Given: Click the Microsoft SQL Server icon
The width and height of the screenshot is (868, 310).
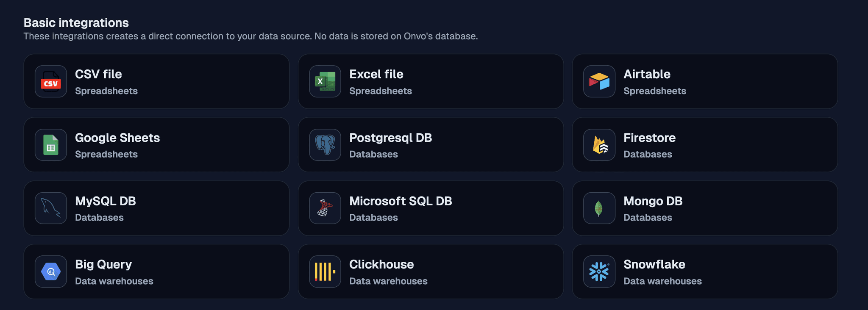Looking at the screenshot, I should pyautogui.click(x=325, y=208).
